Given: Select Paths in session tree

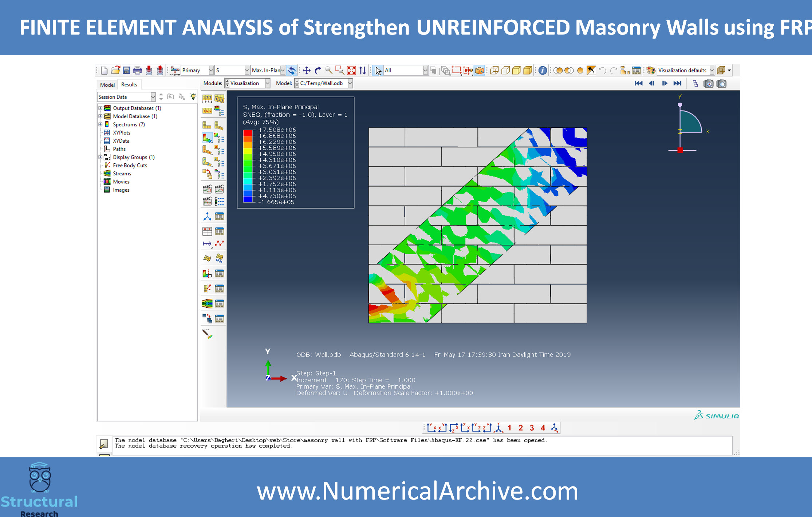Looking at the screenshot, I should pos(119,149).
